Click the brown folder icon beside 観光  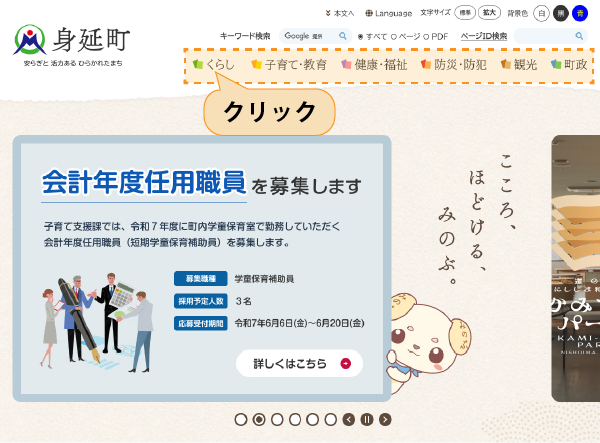506,64
